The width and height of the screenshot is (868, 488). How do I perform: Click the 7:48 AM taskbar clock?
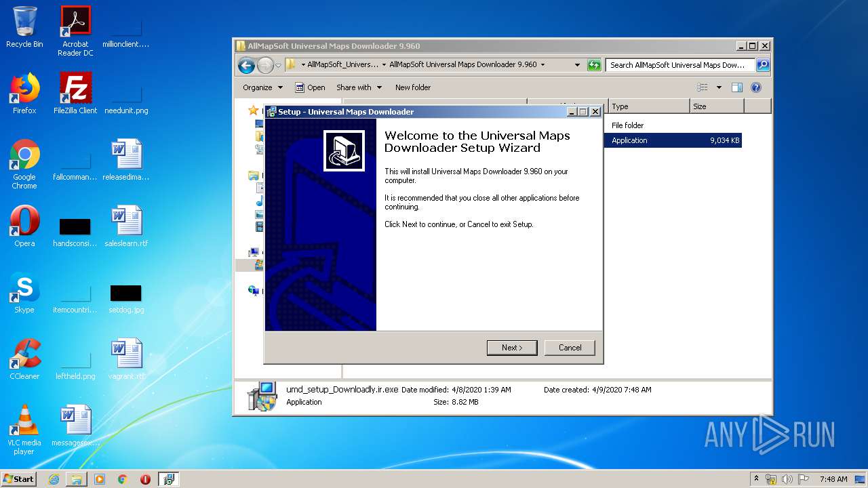[x=833, y=479]
